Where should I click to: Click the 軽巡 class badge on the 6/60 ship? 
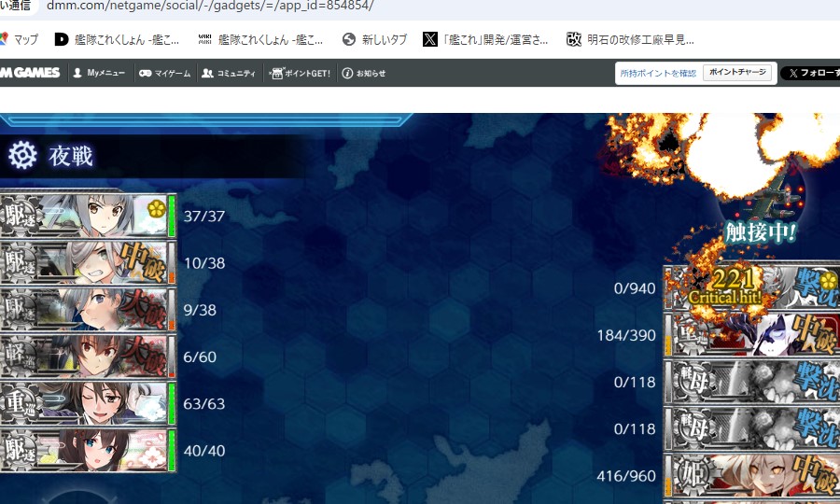pos(21,357)
